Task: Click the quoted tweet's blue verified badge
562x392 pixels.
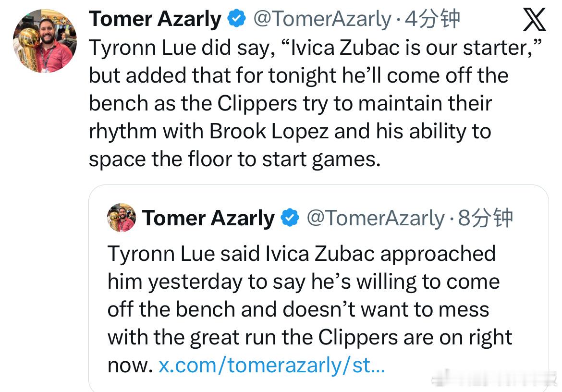Action: 290,218
